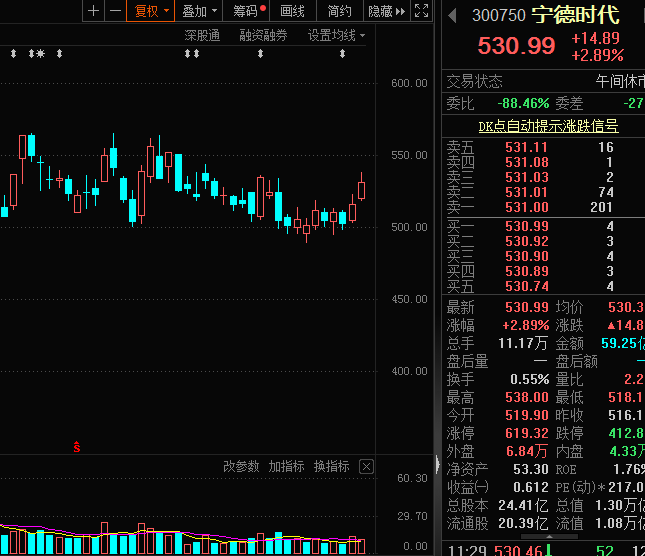Click 换指标 to change indicator
645x556 pixels.
(x=331, y=466)
